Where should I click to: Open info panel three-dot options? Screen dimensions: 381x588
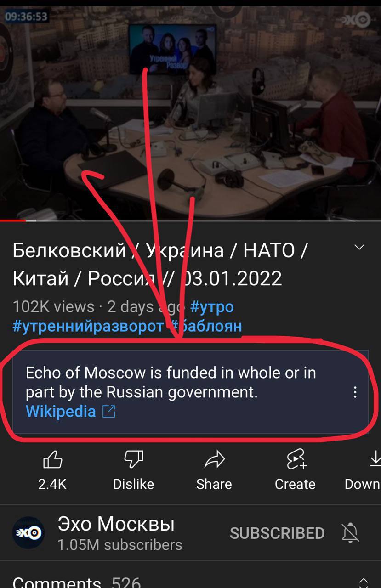click(x=355, y=392)
